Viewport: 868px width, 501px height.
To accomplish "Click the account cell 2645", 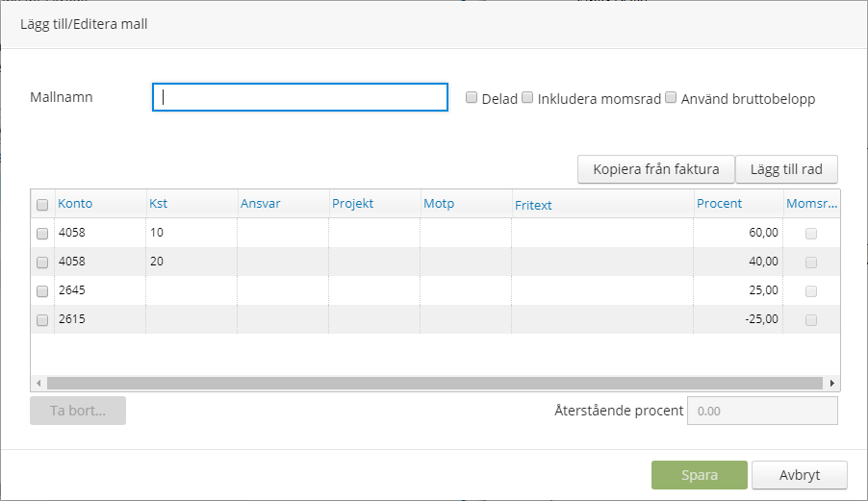I will point(72,290).
